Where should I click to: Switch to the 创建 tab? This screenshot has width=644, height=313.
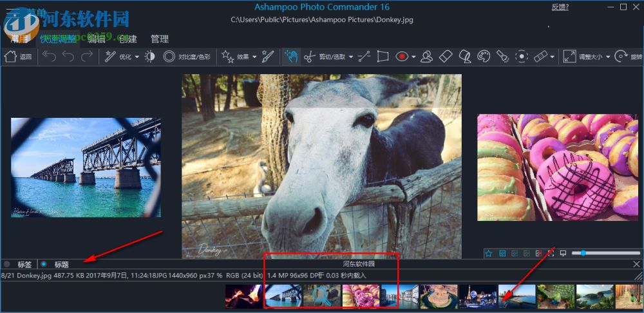coord(128,39)
